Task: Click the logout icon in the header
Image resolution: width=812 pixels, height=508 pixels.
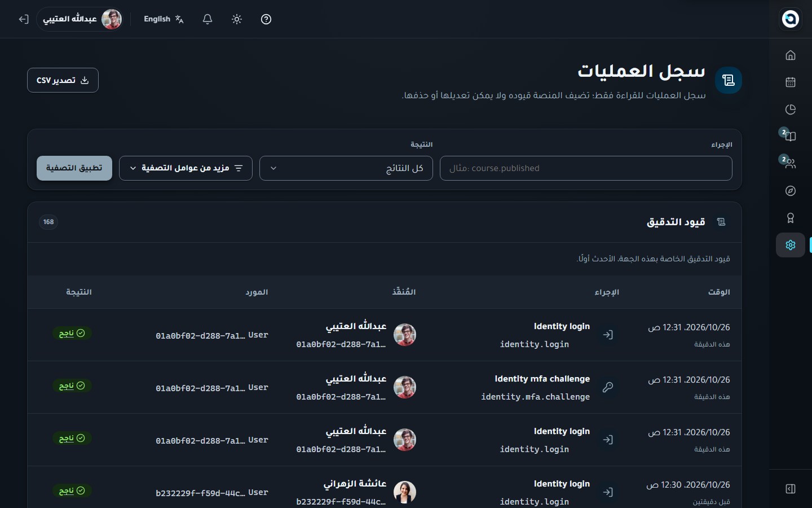Action: click(24, 19)
